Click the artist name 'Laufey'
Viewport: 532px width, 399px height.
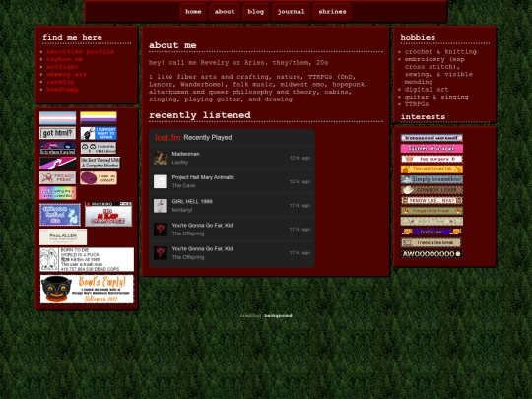180,162
